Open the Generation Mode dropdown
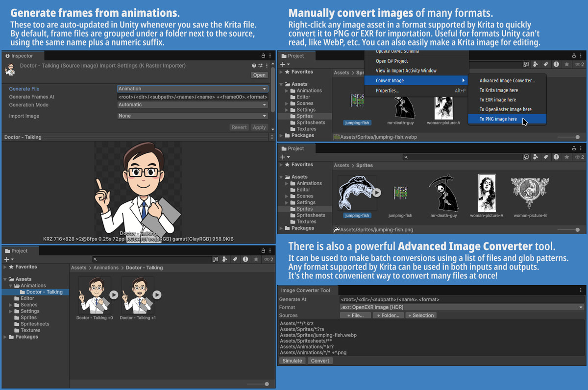The image size is (588, 390). point(193,105)
